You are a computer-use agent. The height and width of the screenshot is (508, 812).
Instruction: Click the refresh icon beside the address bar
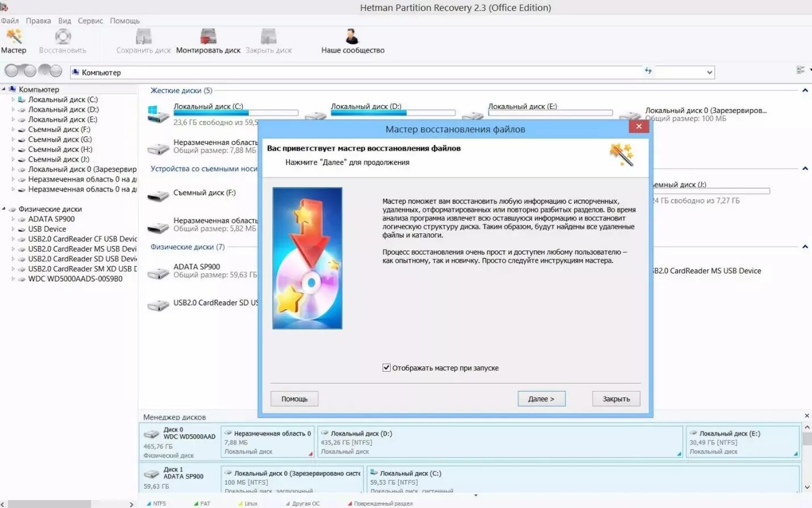[x=648, y=71]
